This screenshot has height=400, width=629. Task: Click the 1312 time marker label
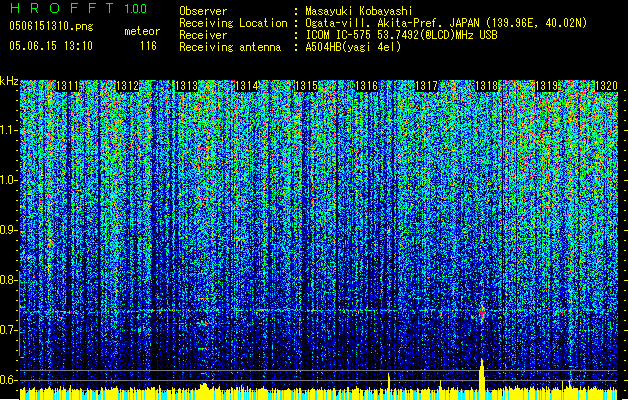pos(127,86)
